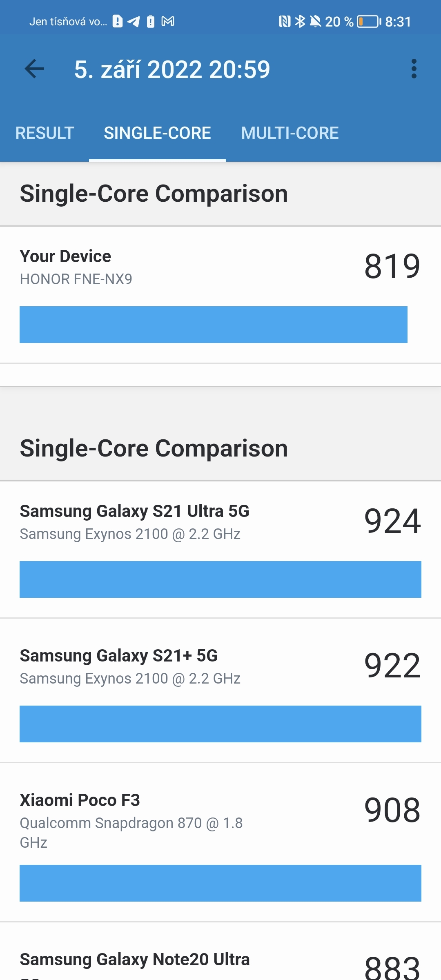Switch to the MULTI-CORE tab
Screen dimensions: 441x980
[290, 133]
